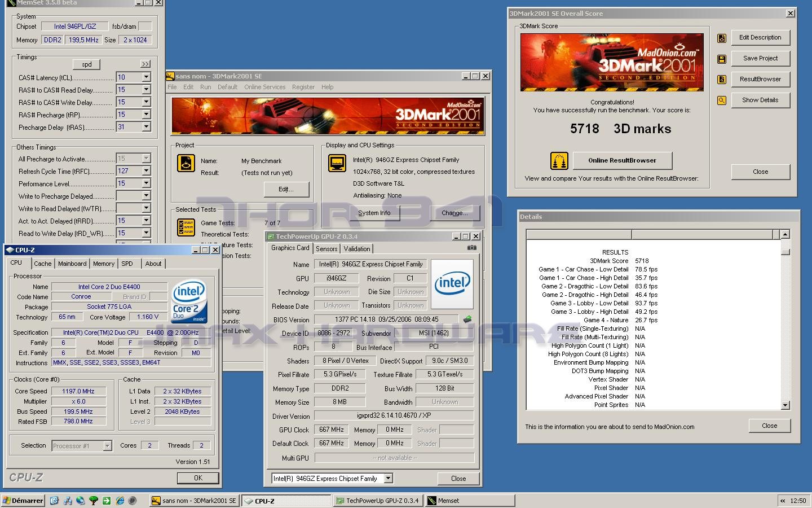
Task: Click the Selected Tests checklist icon
Action: [186, 227]
